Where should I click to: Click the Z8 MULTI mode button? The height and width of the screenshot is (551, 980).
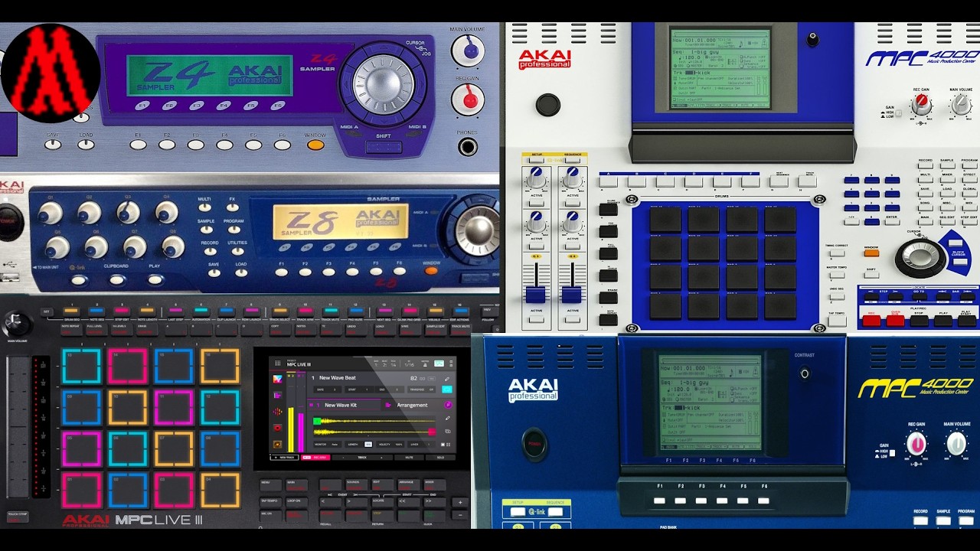point(204,207)
